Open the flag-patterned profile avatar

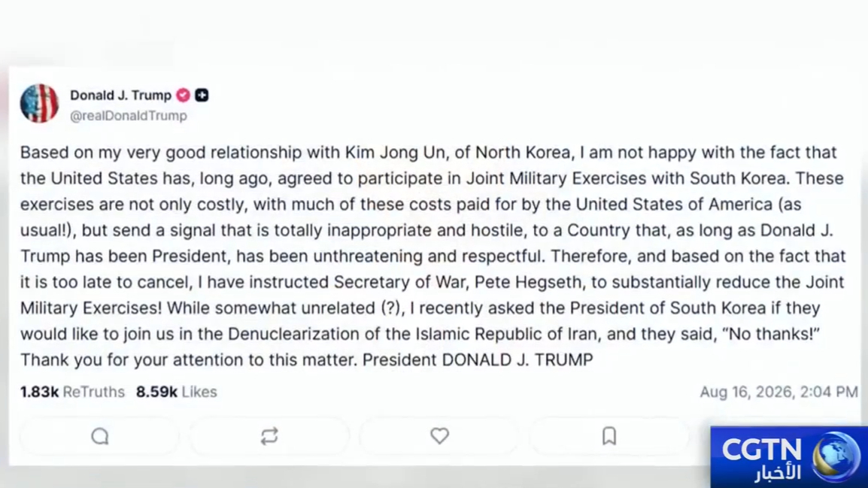coord(39,103)
